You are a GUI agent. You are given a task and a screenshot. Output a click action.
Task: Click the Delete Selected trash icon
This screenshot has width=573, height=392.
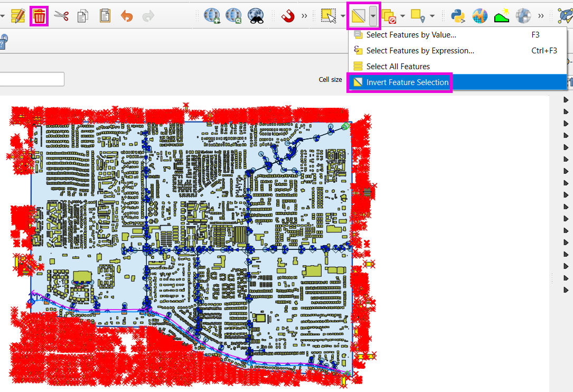pos(39,16)
